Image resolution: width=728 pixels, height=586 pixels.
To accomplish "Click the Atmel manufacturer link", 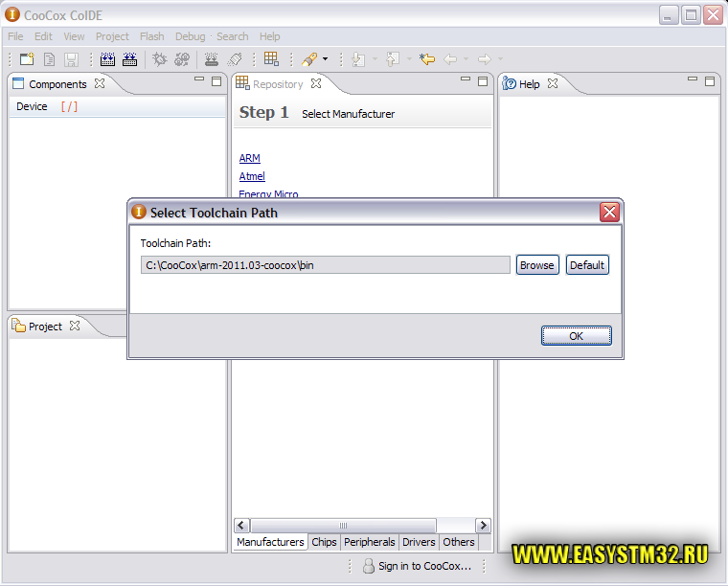I will (252, 176).
